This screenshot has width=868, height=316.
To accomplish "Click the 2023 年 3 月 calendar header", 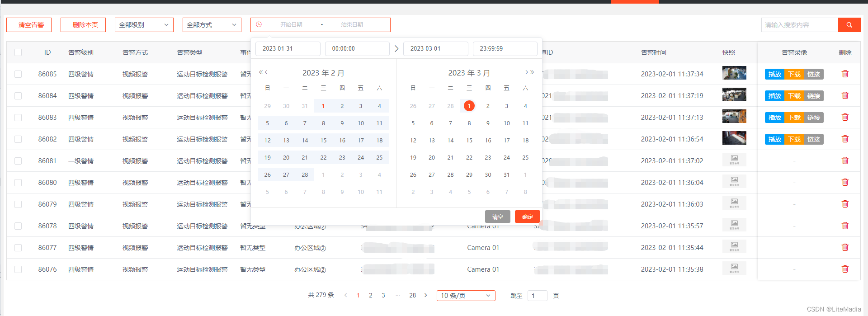I will point(469,73).
